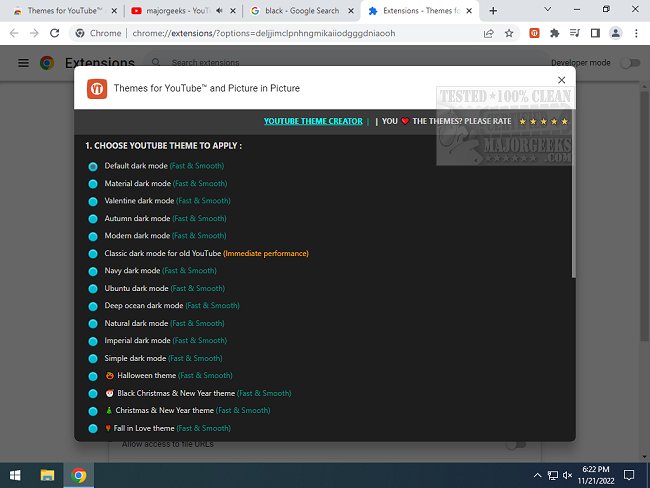Screen dimensions: 650x488
Task: Go back to previous page
Action: (x=14, y=33)
